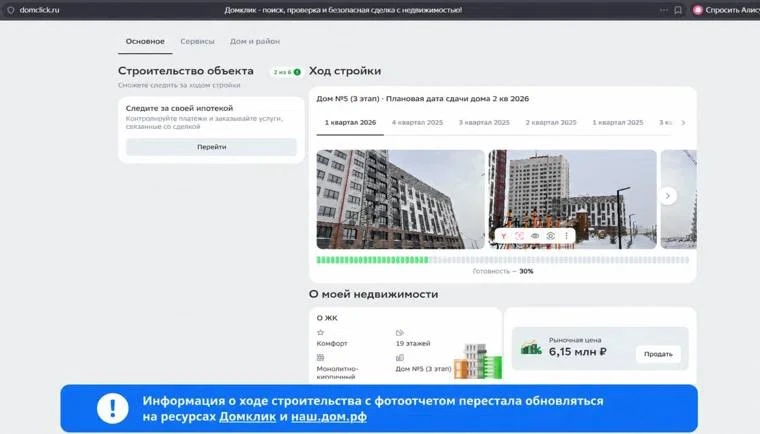The width and height of the screenshot is (760, 434).
Task: Switch to the 'Основное' tab
Action: coord(145,42)
